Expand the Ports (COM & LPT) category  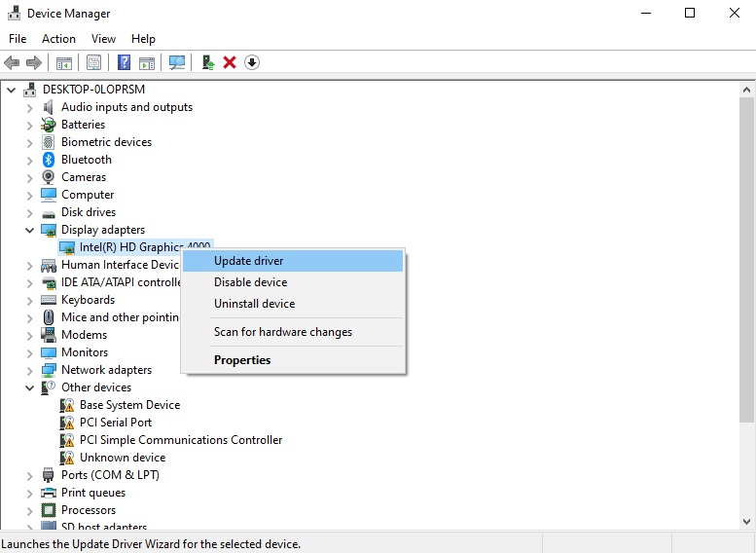[x=29, y=476]
